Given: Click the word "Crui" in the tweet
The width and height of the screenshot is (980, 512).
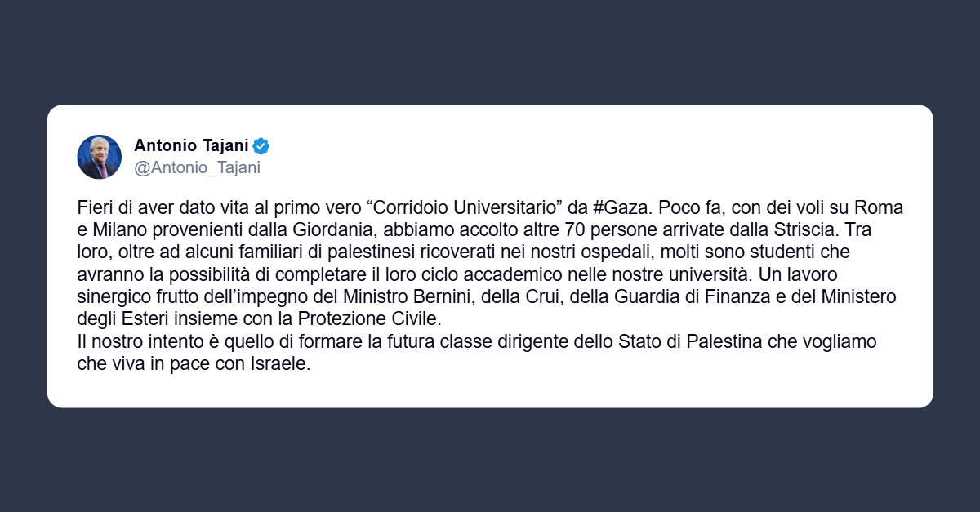Looking at the screenshot, I should (560, 296).
